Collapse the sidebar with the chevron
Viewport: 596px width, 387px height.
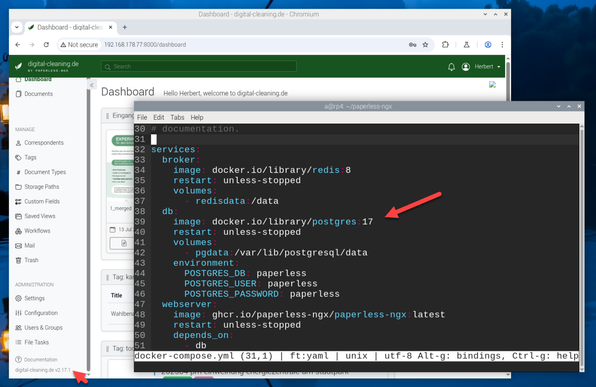click(x=92, y=85)
